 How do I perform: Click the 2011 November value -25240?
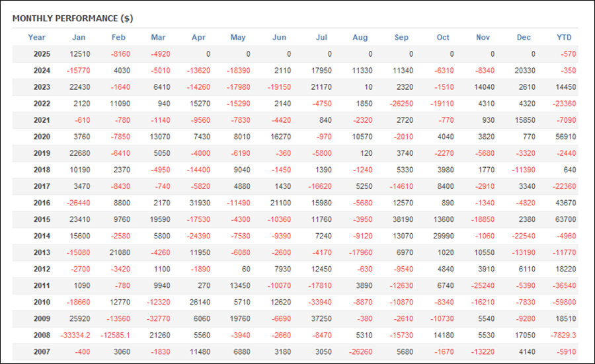point(483,285)
